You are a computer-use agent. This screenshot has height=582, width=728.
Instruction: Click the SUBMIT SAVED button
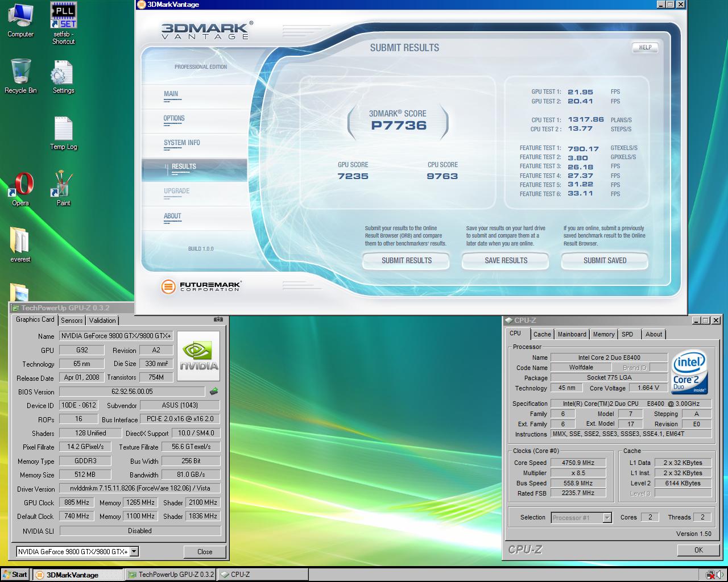pos(605,260)
